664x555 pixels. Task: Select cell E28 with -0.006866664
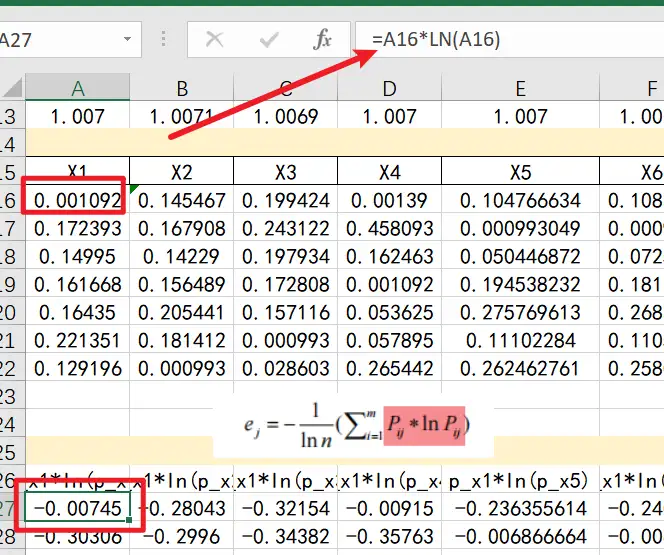tap(520, 536)
